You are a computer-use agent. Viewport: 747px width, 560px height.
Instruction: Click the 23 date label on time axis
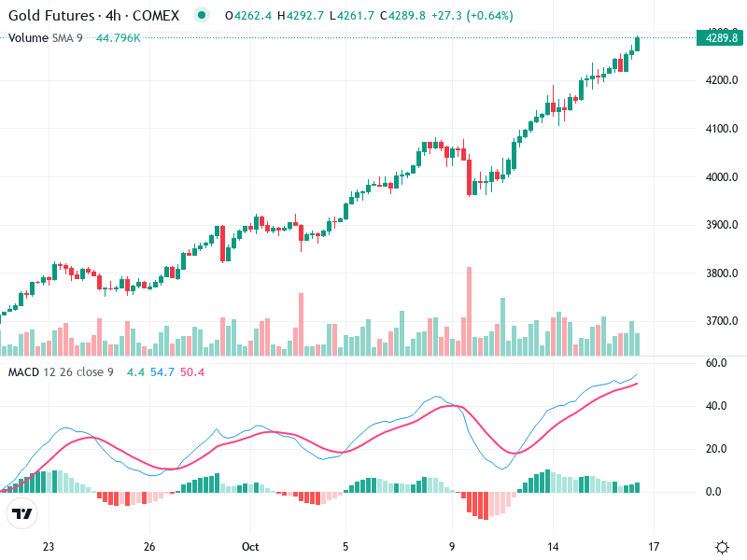49,547
